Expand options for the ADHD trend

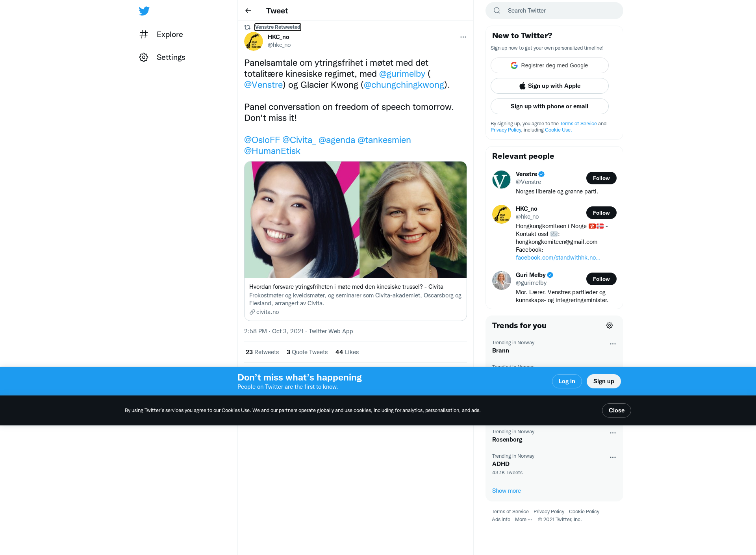point(613,457)
